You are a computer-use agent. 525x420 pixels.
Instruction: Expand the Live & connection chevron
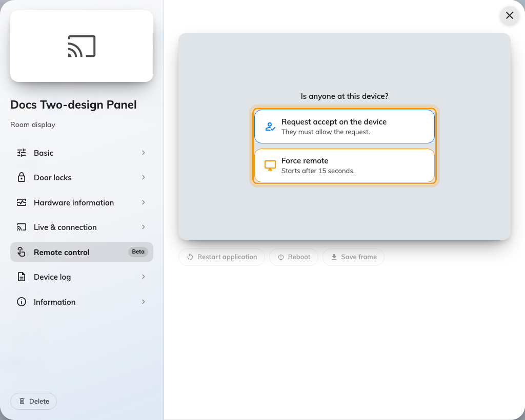tap(144, 227)
